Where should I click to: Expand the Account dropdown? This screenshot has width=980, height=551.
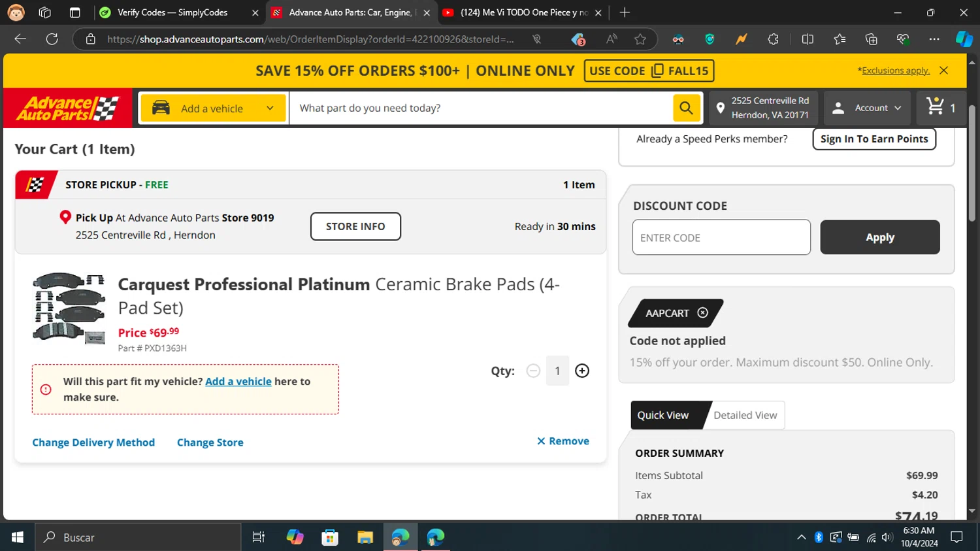(866, 108)
